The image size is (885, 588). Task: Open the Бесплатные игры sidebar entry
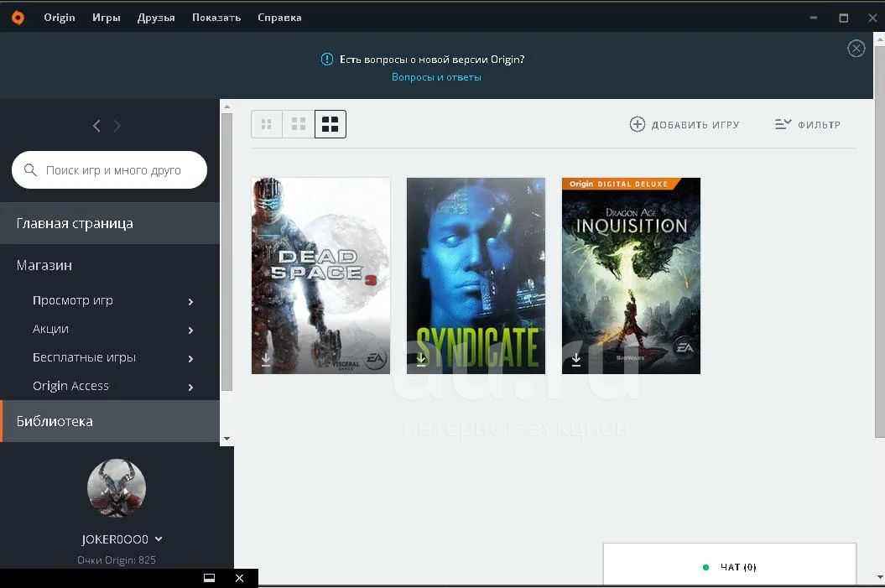(x=84, y=357)
